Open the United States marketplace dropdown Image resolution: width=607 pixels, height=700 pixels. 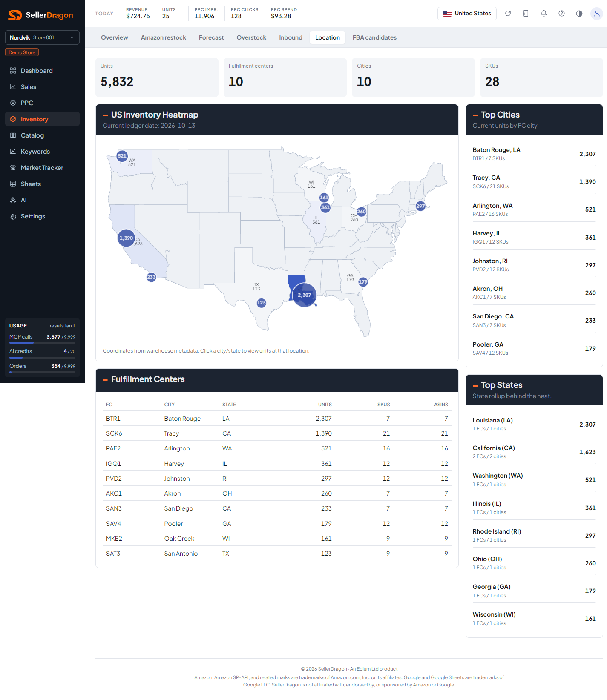click(467, 14)
